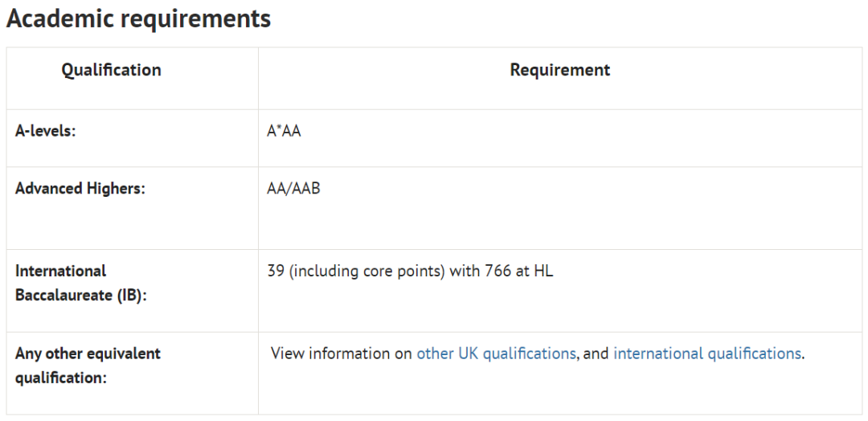Click the AA/AAB requirement value
Screen dimensions: 868x421
294,189
